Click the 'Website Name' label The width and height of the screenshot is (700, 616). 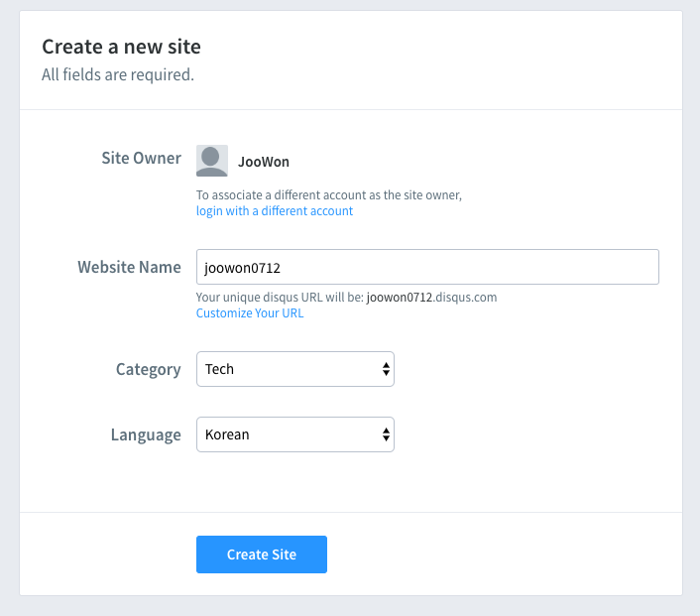click(x=130, y=267)
